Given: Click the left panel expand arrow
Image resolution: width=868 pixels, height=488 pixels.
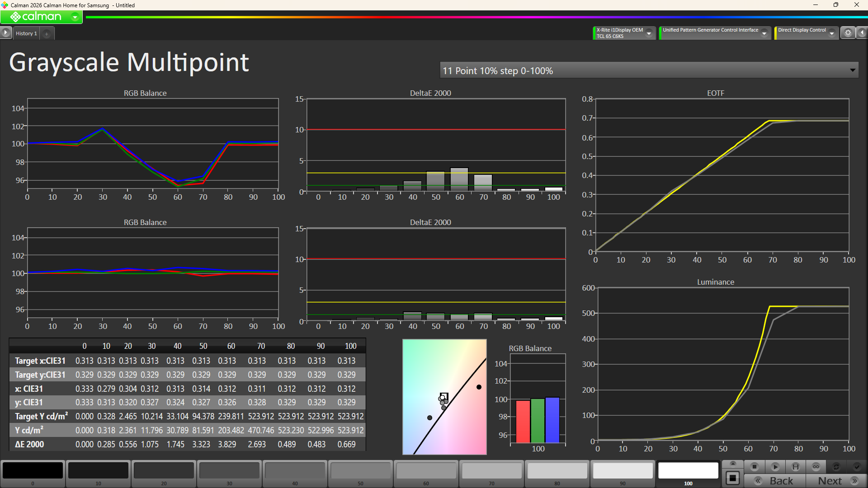Looking at the screenshot, I should point(5,33).
